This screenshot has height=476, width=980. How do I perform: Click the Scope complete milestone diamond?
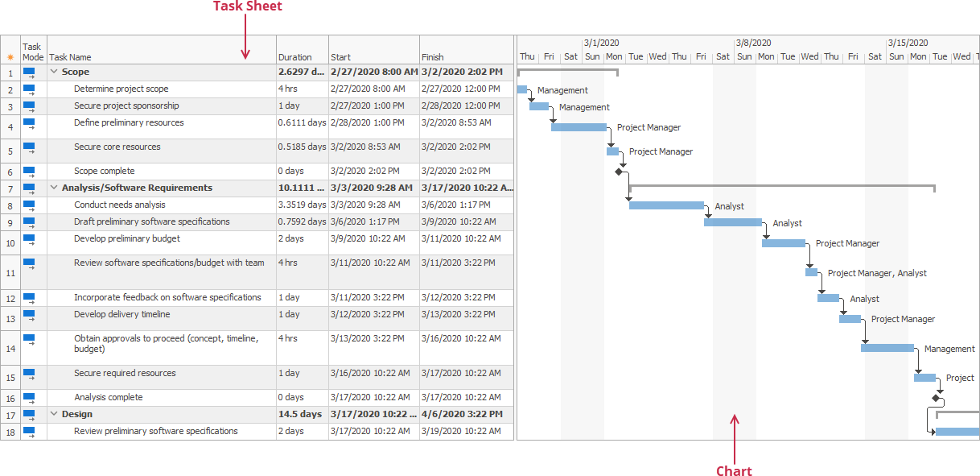[x=620, y=171]
